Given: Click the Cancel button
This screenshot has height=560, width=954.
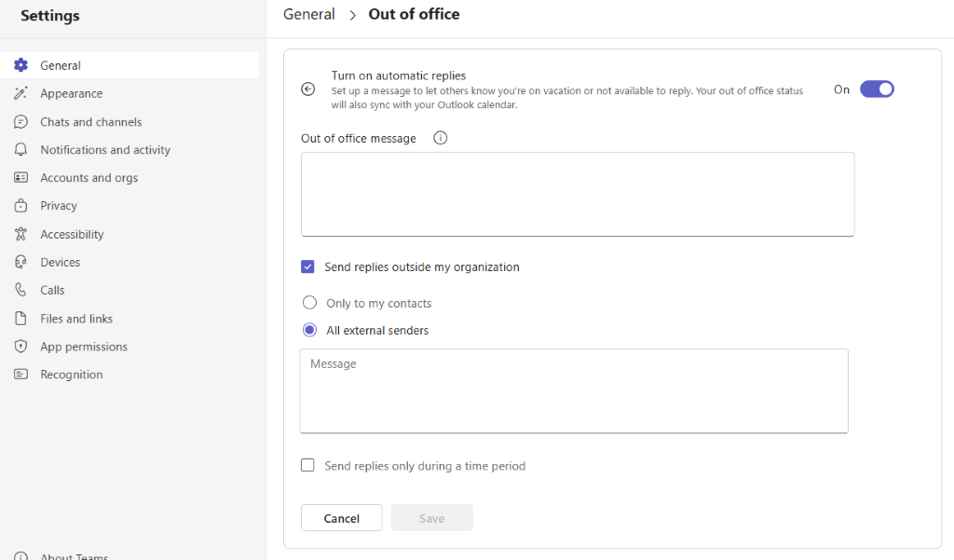Looking at the screenshot, I should (x=341, y=517).
